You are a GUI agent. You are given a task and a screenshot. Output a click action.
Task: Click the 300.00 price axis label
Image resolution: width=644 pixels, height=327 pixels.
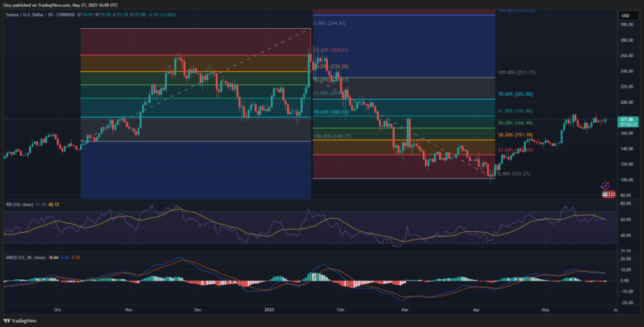(627, 25)
